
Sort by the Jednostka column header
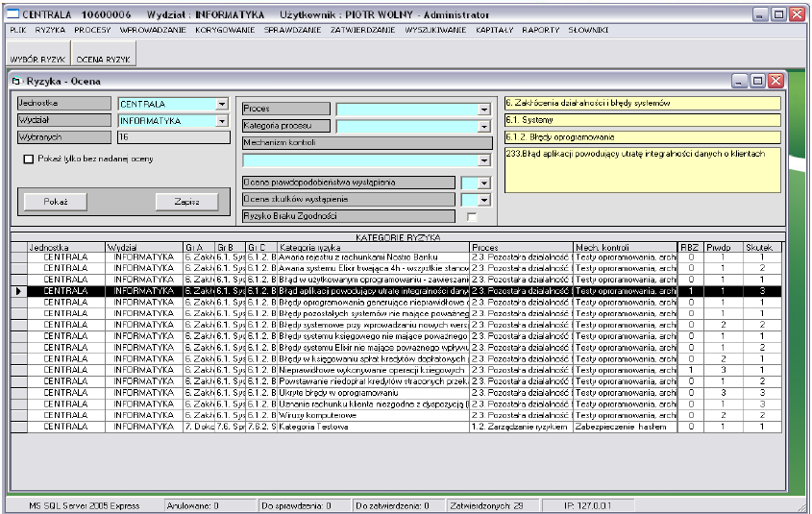[66, 248]
